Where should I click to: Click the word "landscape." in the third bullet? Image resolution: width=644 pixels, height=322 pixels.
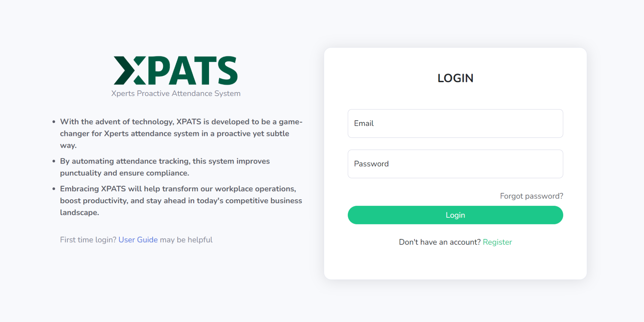coord(80,213)
